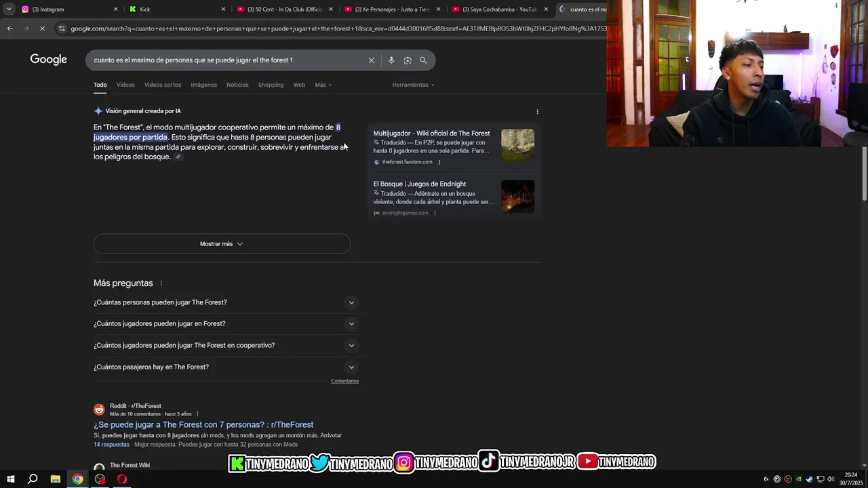Click the page vertical scrollbar
The height and width of the screenshot is (488, 868).
864,173
